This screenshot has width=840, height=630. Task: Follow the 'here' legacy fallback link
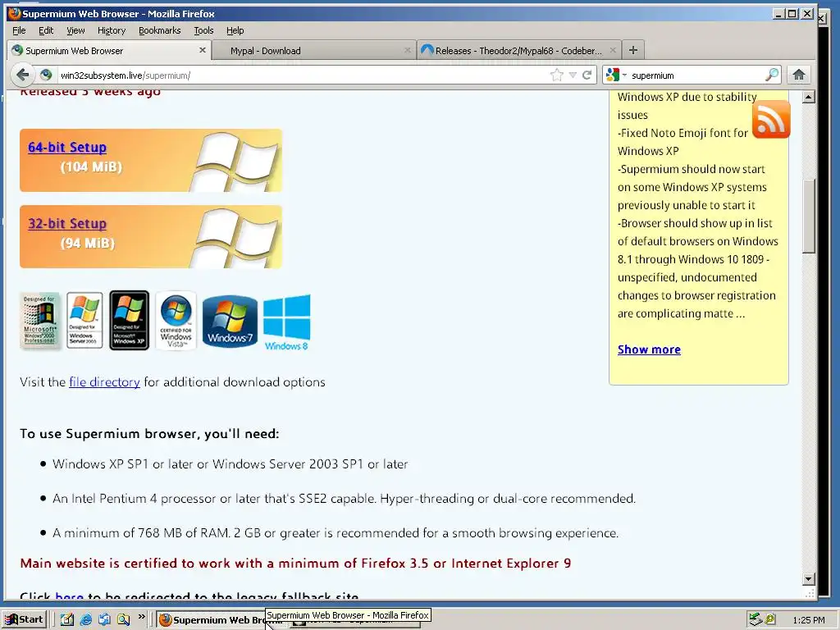coord(69,596)
